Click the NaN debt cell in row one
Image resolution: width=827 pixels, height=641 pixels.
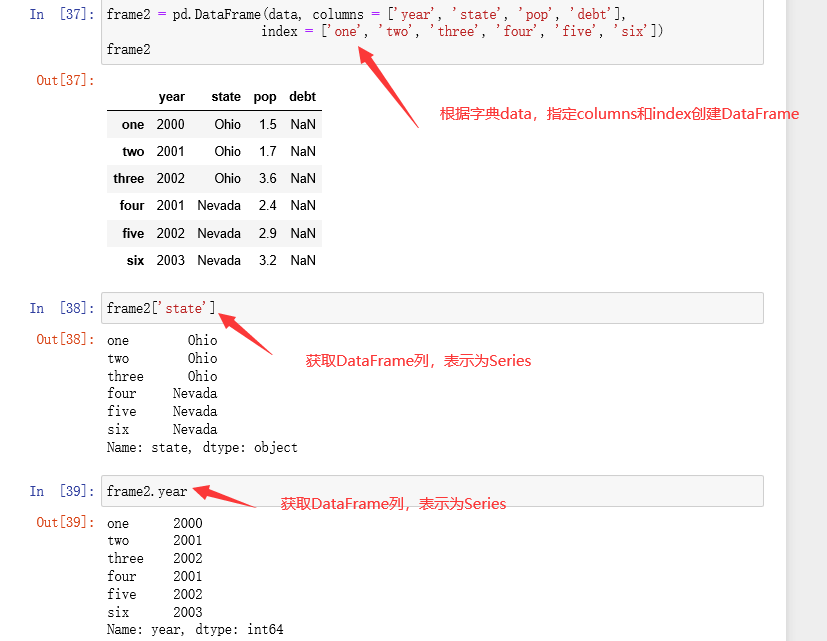point(303,125)
